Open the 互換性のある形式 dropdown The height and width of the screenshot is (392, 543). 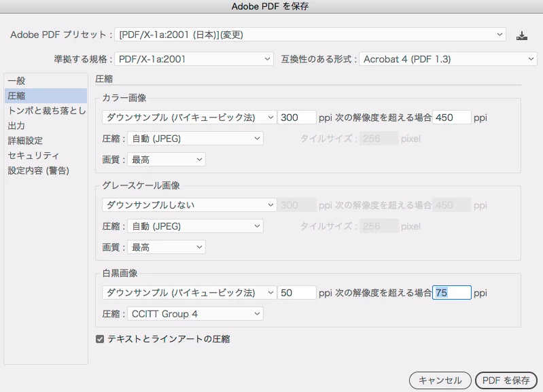click(448, 59)
